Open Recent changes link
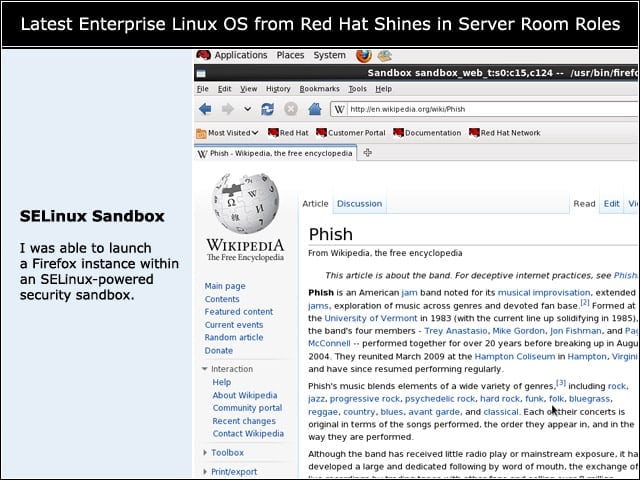640x480 pixels. [x=244, y=421]
